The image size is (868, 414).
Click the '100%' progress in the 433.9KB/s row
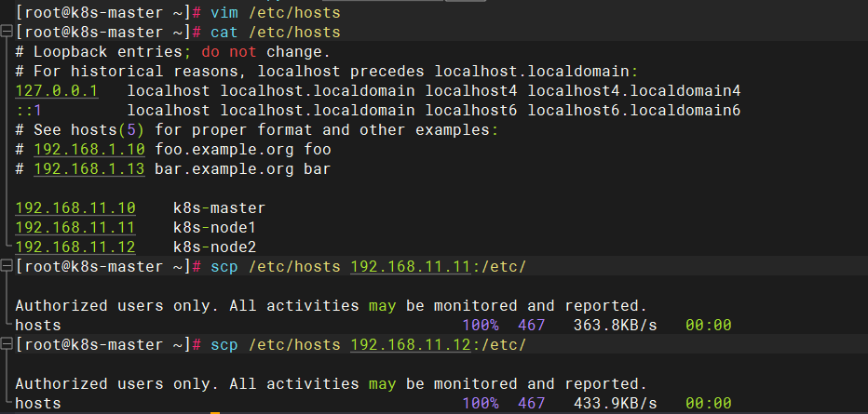[481, 403]
